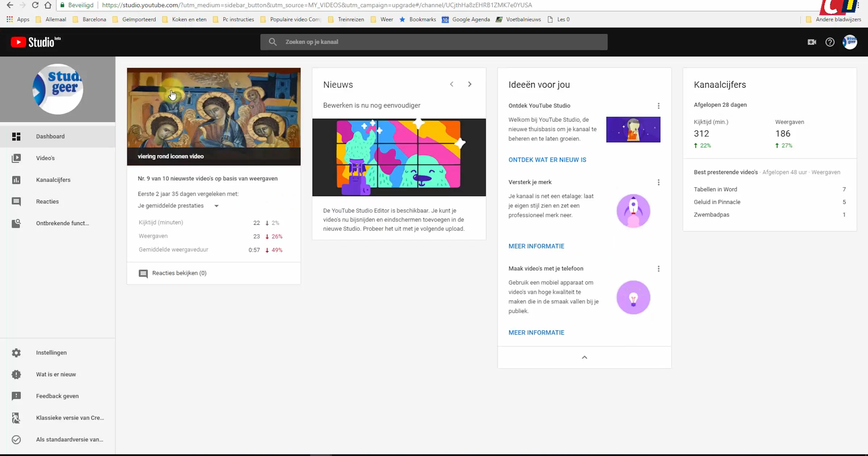
Task: Click the Als standaardversie checkmark icon
Action: pyautogui.click(x=16, y=439)
